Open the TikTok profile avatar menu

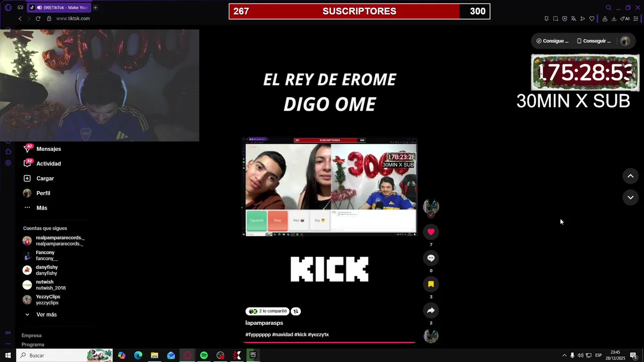[x=625, y=41]
